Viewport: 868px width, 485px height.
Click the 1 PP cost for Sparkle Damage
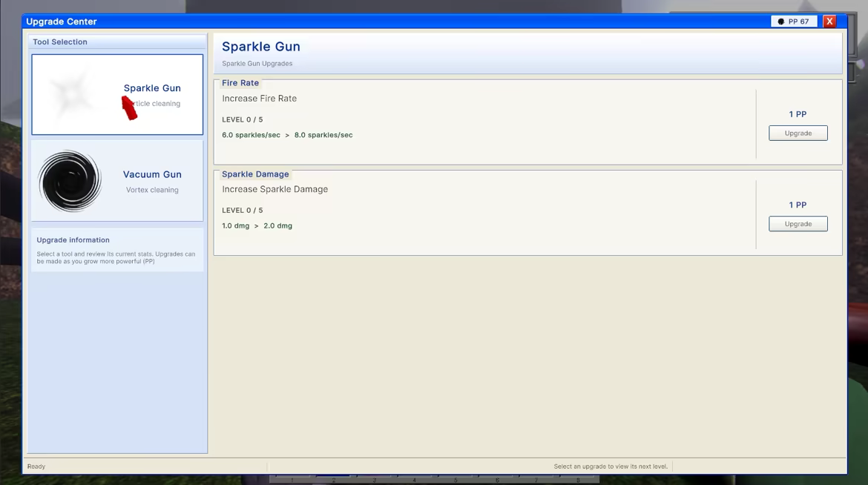click(x=798, y=205)
